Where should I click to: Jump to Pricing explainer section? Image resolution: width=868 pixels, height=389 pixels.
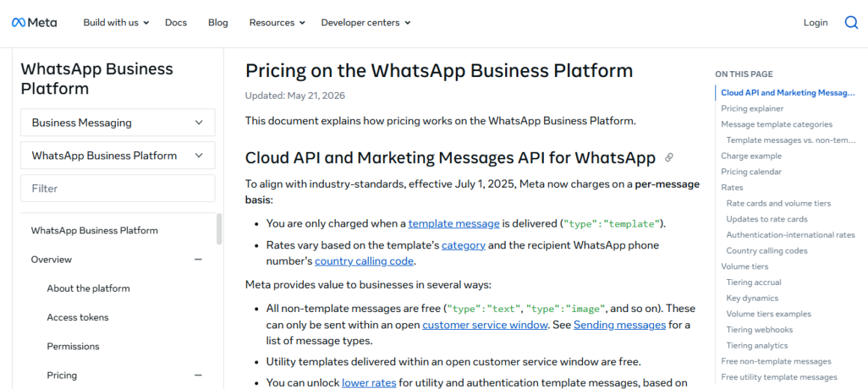752,108
